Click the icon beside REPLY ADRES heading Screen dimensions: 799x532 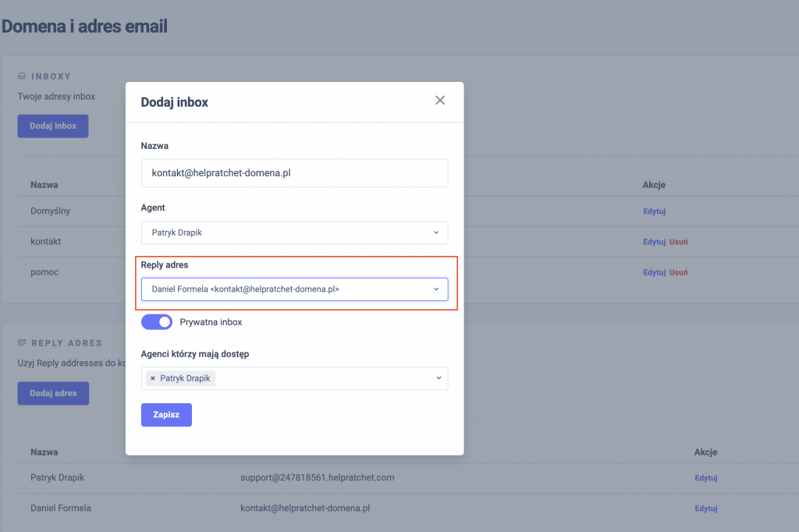[22, 342]
